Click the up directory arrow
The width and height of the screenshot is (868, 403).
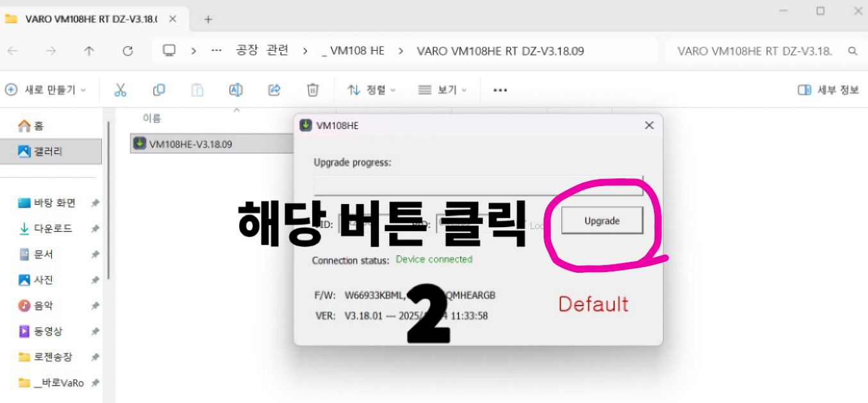[89, 51]
